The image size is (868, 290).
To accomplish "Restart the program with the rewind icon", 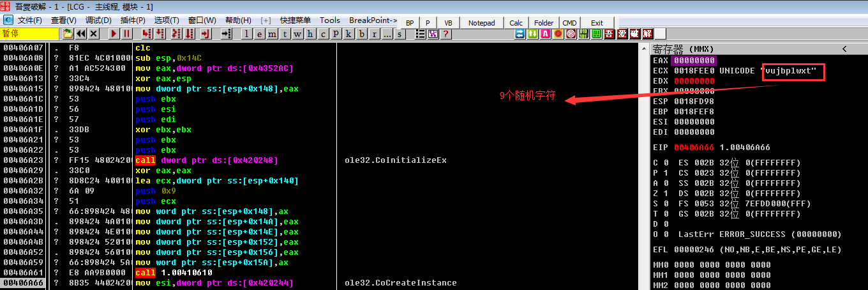I will tap(81, 33).
